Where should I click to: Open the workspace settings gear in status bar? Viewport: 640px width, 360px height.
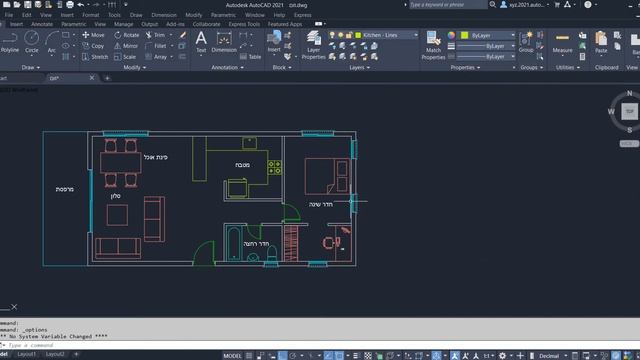tap(502, 356)
